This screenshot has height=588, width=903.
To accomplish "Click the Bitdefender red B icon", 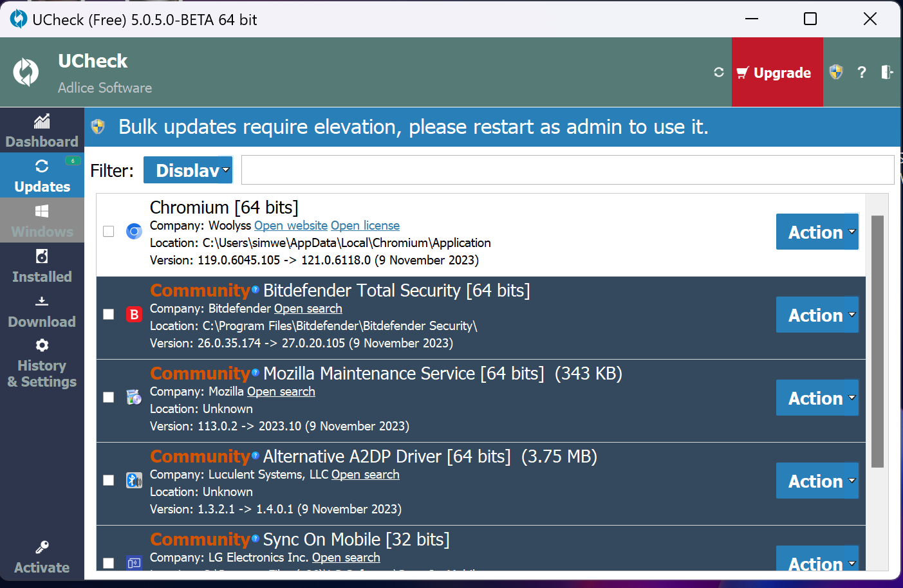I will coord(134,315).
